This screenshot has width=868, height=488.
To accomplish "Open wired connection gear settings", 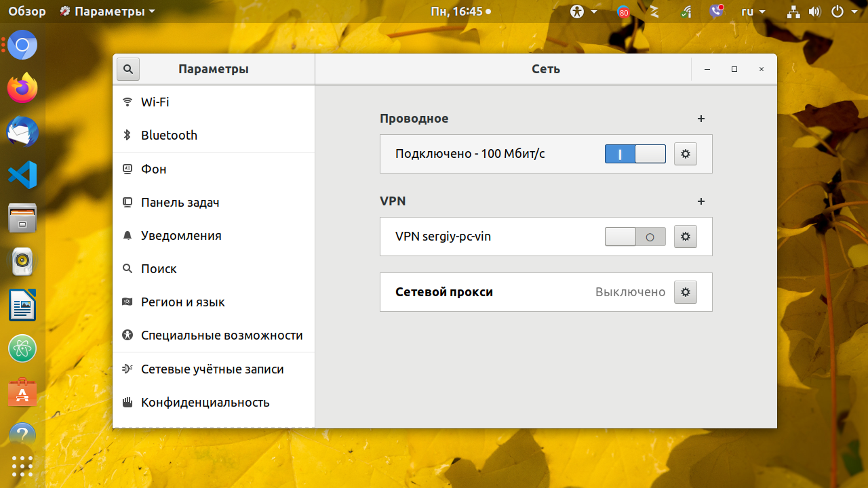I will (686, 154).
